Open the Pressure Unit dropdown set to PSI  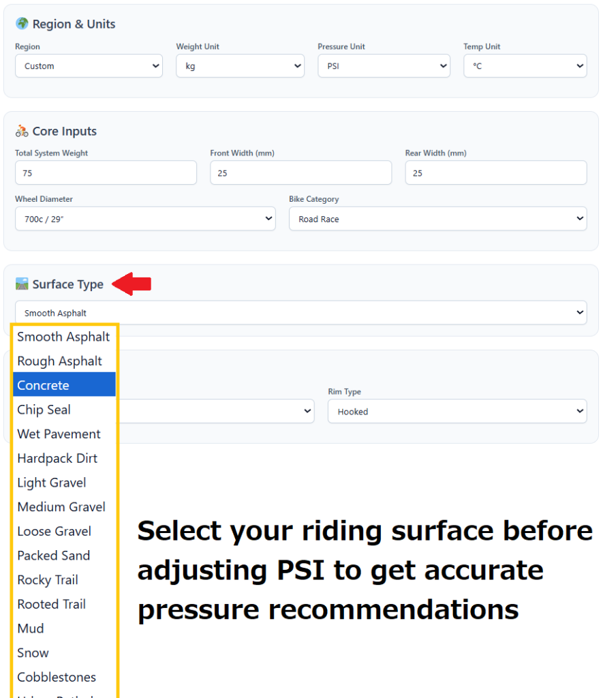[x=384, y=65]
